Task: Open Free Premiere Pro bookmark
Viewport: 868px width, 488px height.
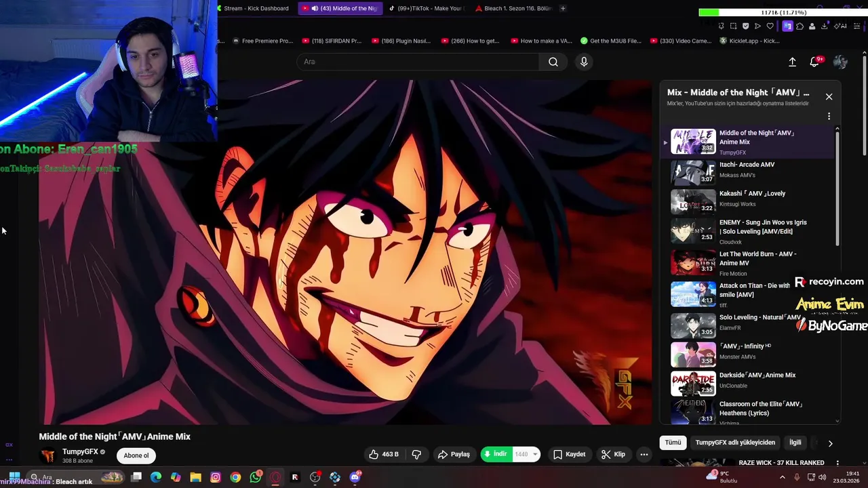Action: (x=262, y=41)
